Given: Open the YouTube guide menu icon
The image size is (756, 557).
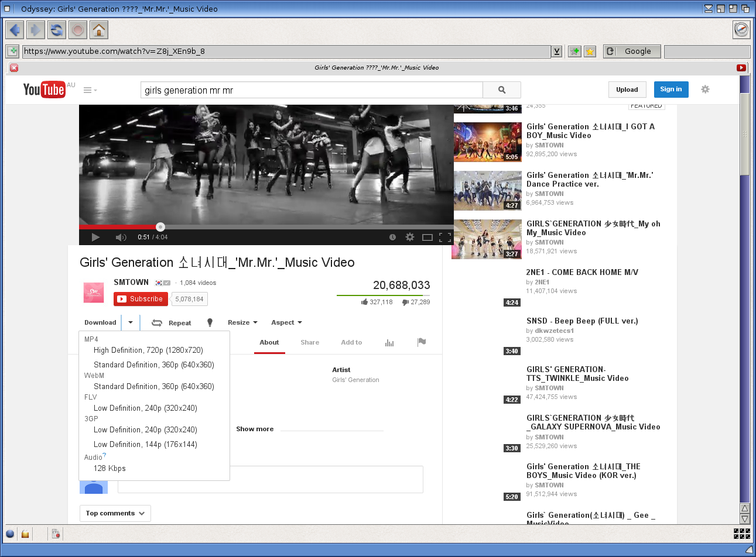Looking at the screenshot, I should point(90,90).
